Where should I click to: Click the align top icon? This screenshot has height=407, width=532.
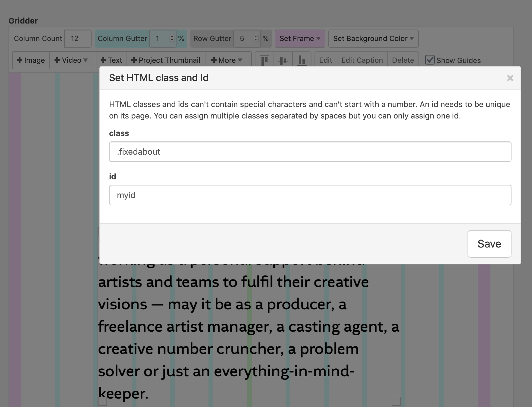(264, 60)
